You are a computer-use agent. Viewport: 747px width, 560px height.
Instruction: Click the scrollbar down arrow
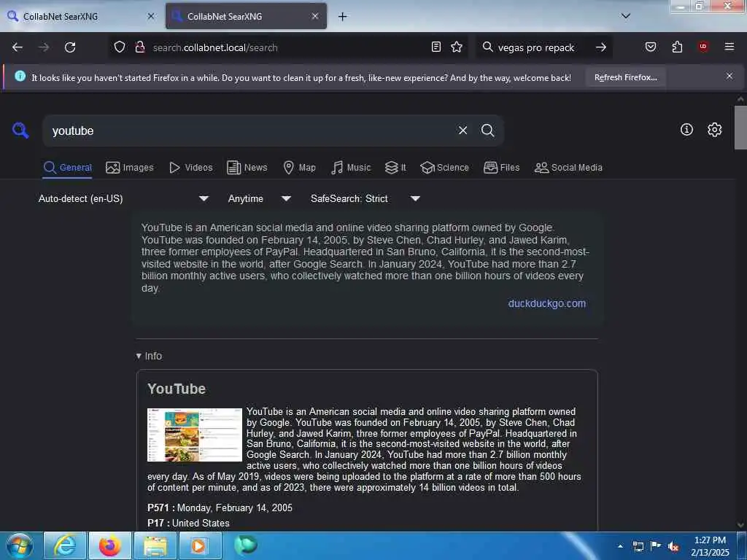pyautogui.click(x=740, y=525)
